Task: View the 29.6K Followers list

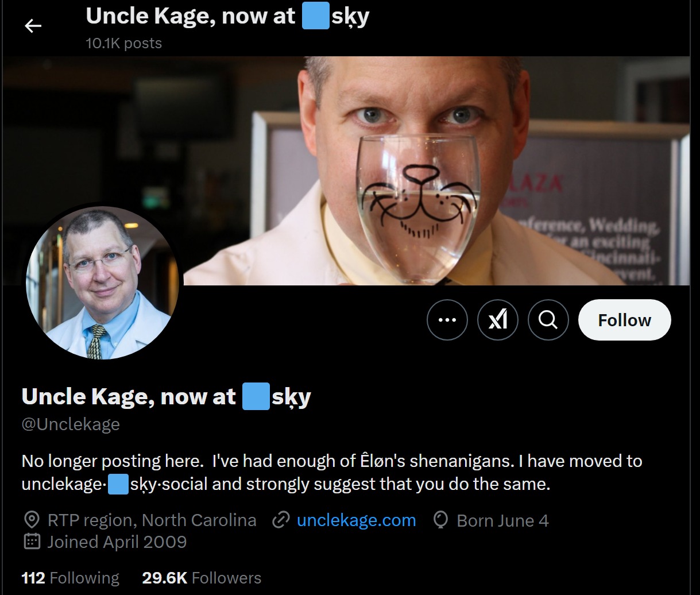Action: coord(202,578)
